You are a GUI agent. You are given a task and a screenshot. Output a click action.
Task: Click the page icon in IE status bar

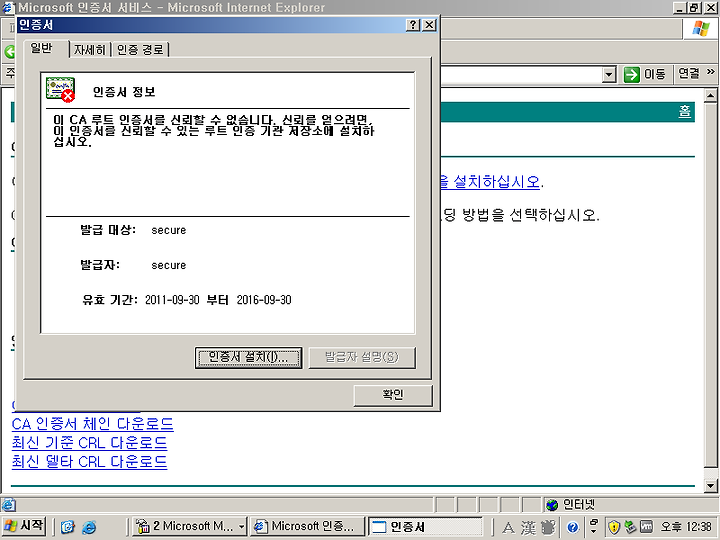8,505
